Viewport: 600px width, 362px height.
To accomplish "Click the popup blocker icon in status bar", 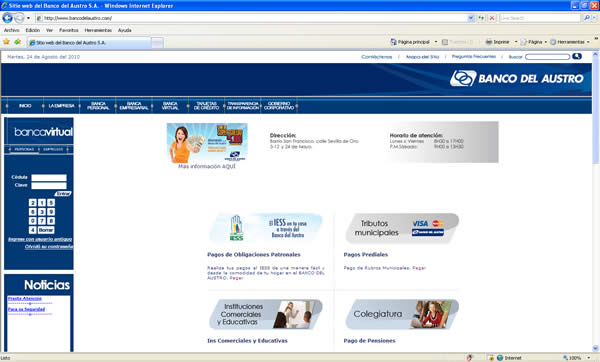I will [470, 358].
